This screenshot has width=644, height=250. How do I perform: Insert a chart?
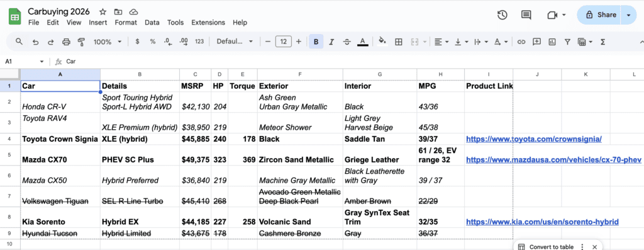[552, 42]
